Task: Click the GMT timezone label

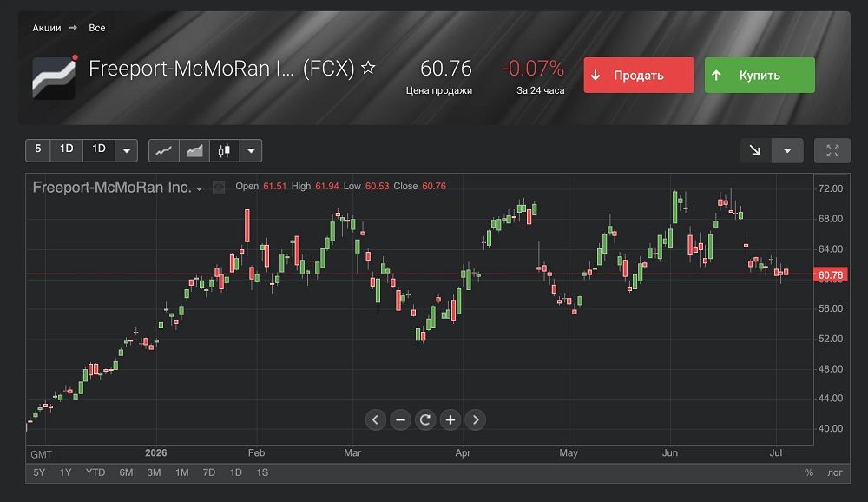Action: coord(41,454)
